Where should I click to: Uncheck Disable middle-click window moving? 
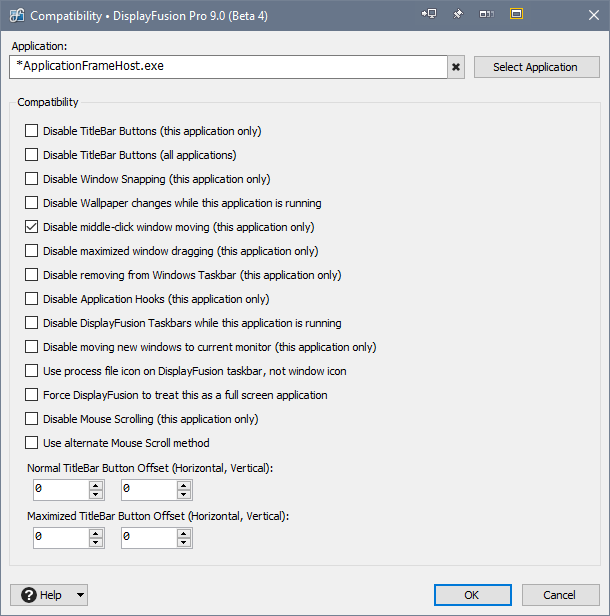pyautogui.click(x=32, y=227)
